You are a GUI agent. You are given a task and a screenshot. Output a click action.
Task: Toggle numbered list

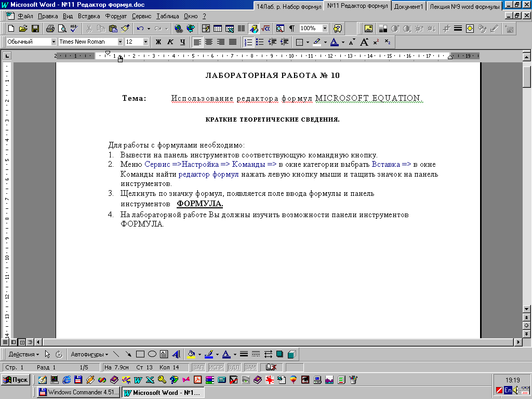[248, 42]
